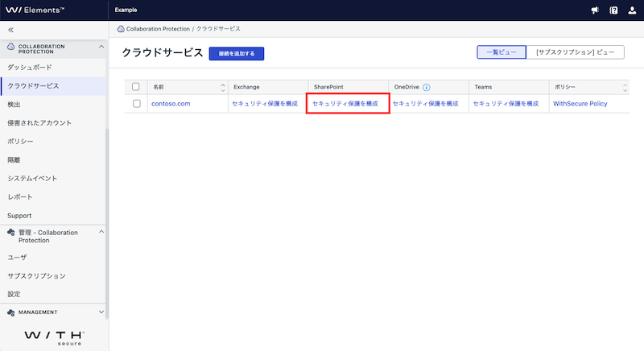The height and width of the screenshot is (351, 644).
Task: Tick the select-all checkbox in table header
Action: pyautogui.click(x=136, y=87)
